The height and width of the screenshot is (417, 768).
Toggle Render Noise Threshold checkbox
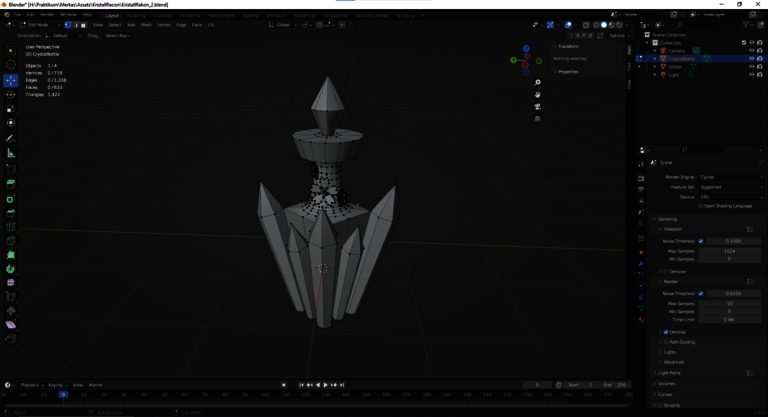pos(701,294)
